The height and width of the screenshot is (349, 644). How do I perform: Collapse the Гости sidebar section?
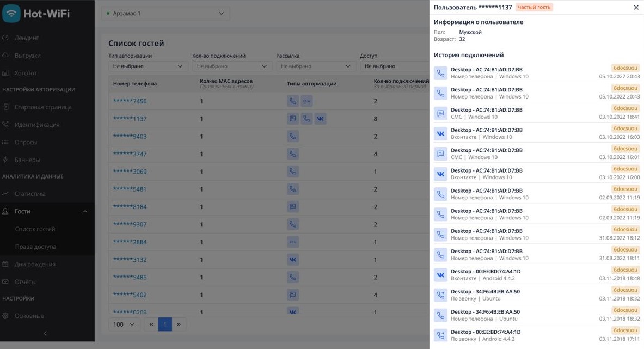[x=85, y=211]
